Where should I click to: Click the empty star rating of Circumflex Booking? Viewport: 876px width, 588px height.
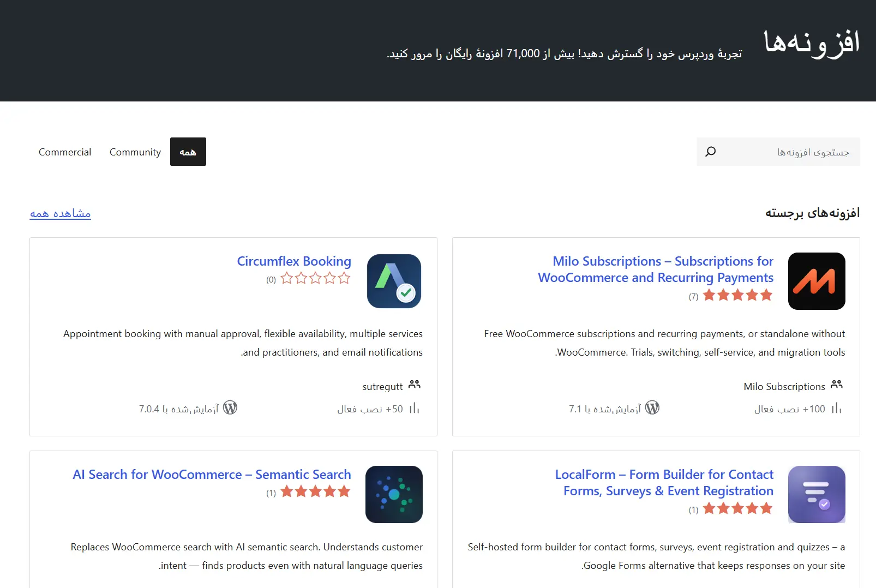(x=316, y=279)
